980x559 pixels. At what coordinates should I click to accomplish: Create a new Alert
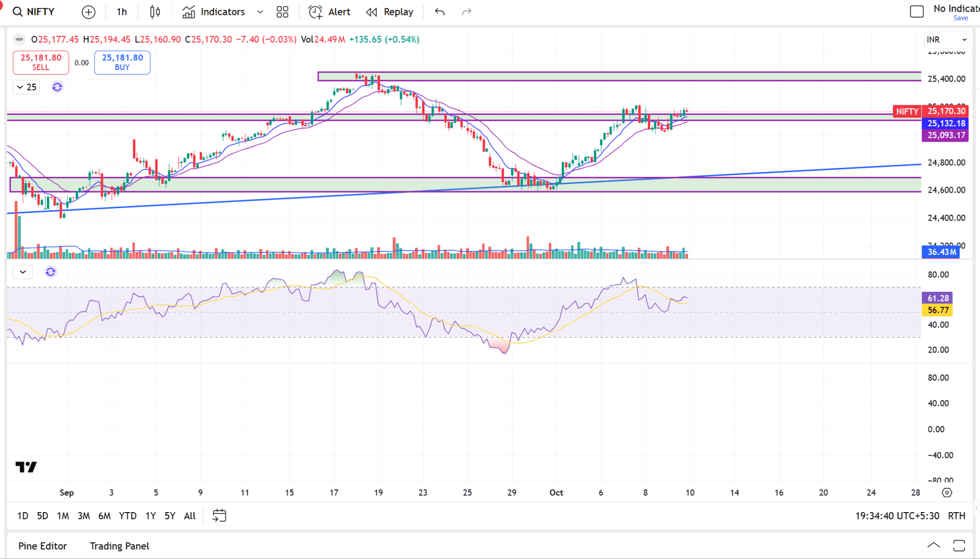pyautogui.click(x=330, y=12)
